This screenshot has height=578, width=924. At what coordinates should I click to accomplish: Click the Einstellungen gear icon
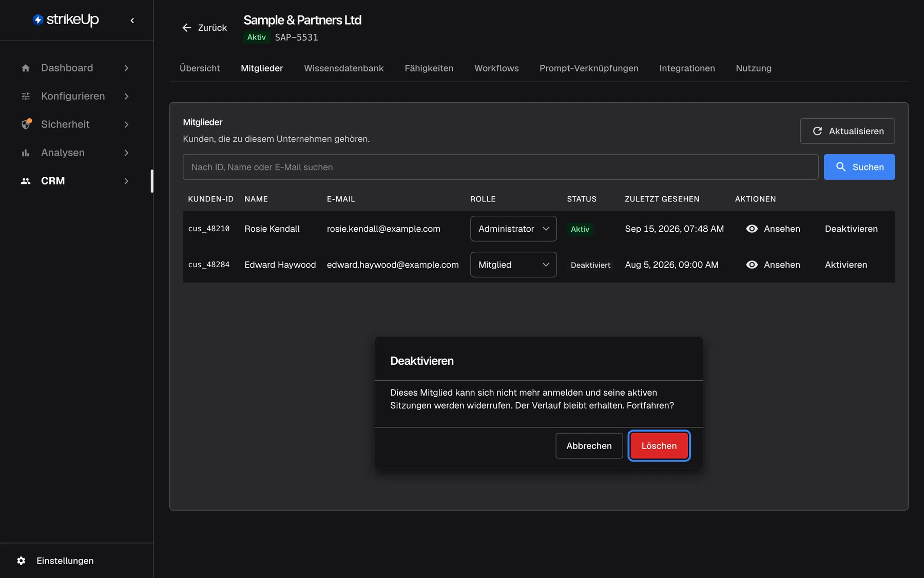click(x=21, y=561)
